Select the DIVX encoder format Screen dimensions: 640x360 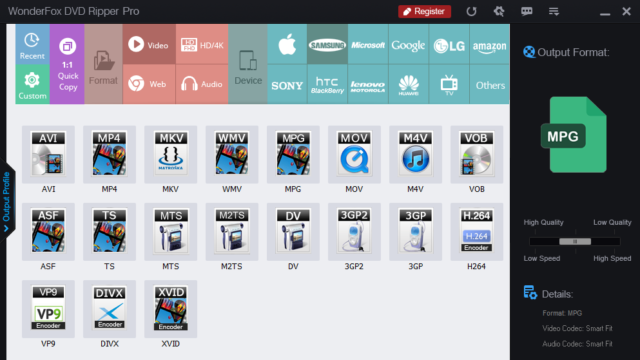click(109, 309)
